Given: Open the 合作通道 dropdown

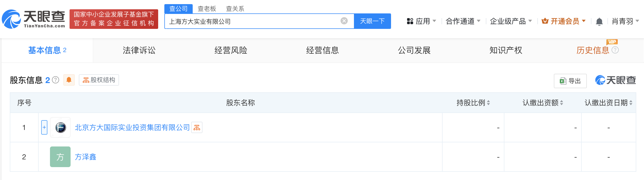Looking at the screenshot, I should pyautogui.click(x=463, y=21).
